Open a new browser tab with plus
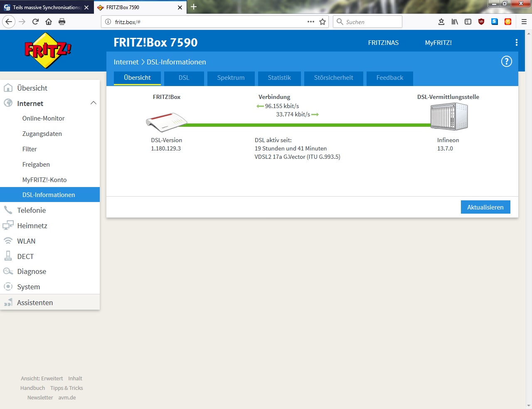 [194, 7]
